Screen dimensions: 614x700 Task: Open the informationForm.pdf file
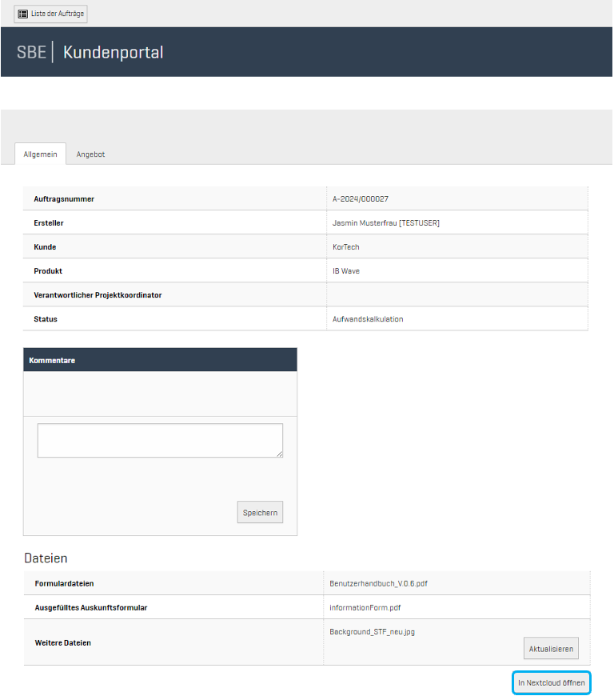(364, 607)
